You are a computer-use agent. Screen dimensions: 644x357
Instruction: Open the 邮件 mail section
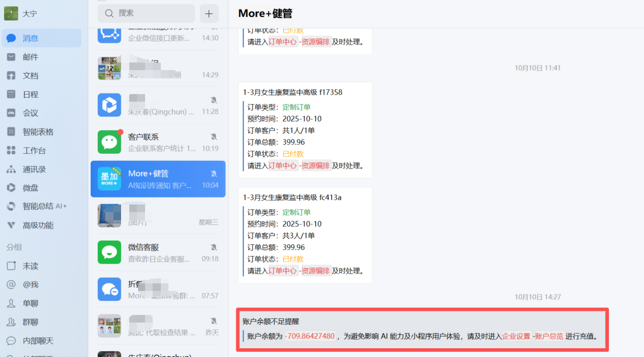click(30, 57)
